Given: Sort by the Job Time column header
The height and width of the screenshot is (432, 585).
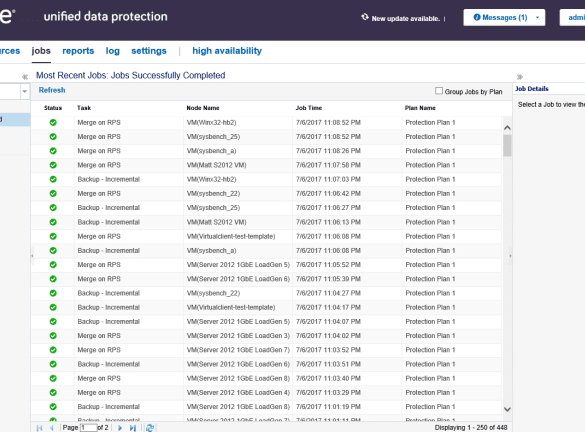Looking at the screenshot, I should [309, 108].
